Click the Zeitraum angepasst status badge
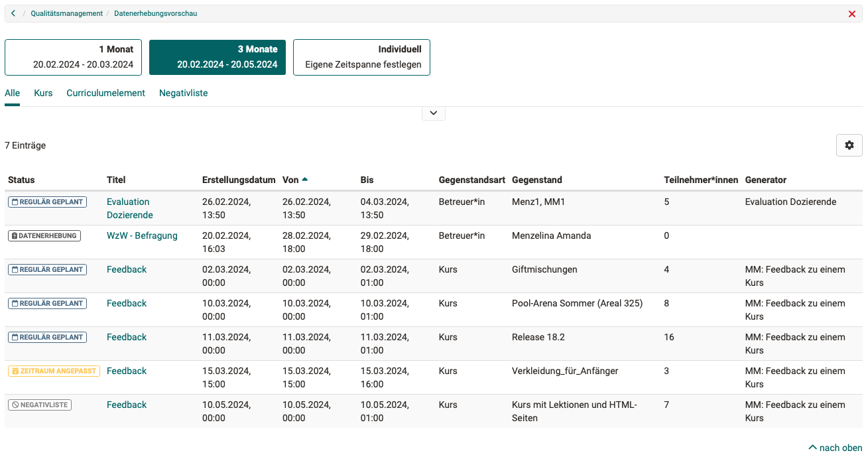 point(54,371)
